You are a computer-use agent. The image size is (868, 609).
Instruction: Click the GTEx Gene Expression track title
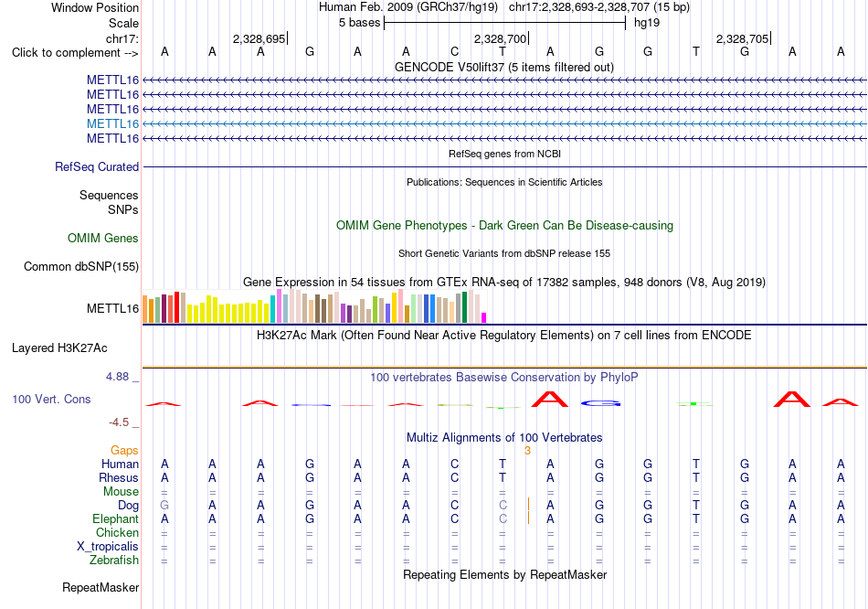tap(504, 282)
